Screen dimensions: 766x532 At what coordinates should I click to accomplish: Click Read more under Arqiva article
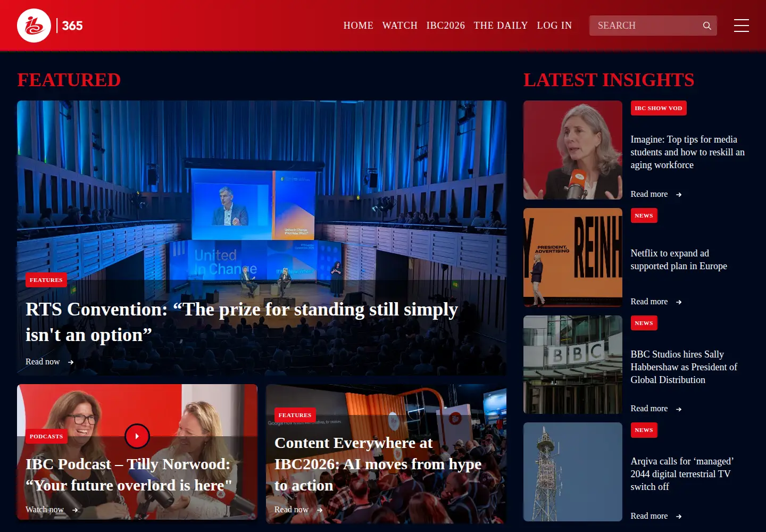pos(649,516)
